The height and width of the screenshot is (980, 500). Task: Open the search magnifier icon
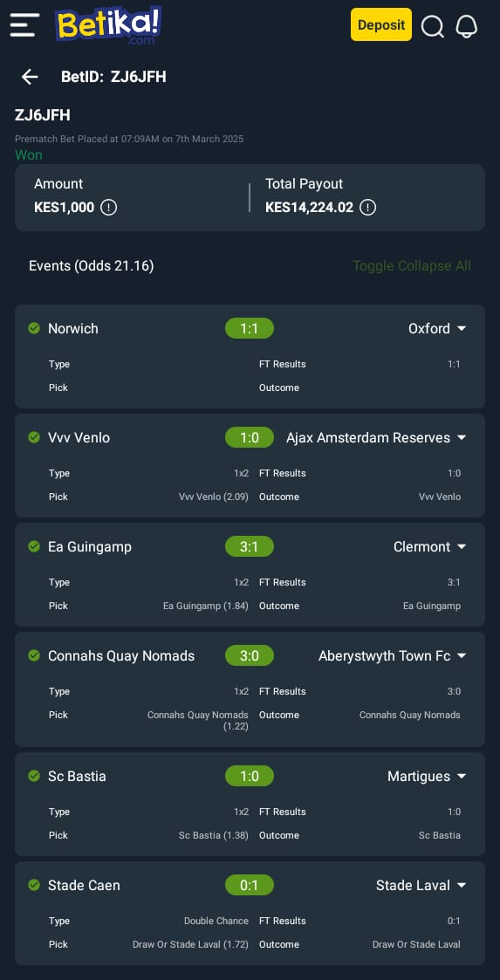coord(433,26)
